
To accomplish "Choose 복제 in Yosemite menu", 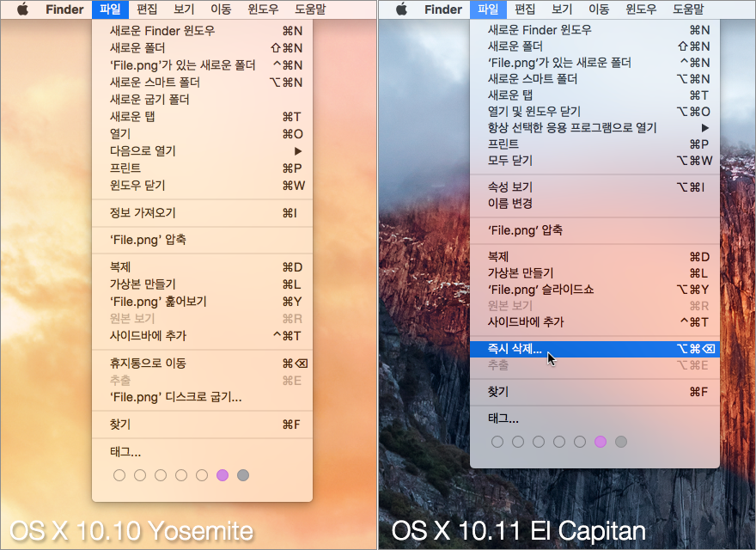I will [x=202, y=267].
